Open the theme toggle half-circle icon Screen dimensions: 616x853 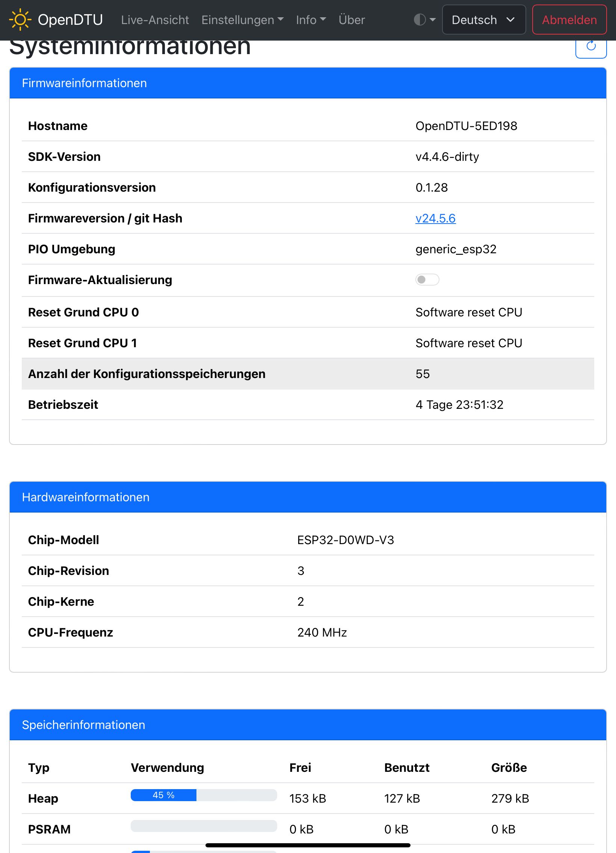tap(425, 20)
